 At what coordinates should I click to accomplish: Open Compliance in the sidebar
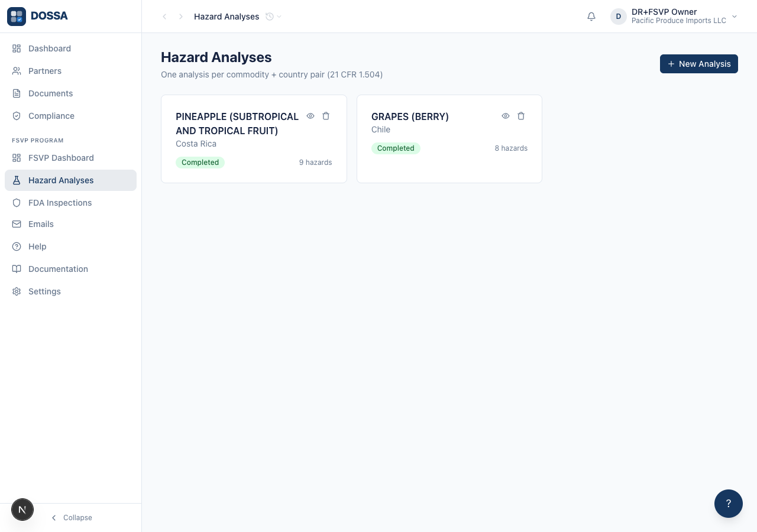coord(70,116)
